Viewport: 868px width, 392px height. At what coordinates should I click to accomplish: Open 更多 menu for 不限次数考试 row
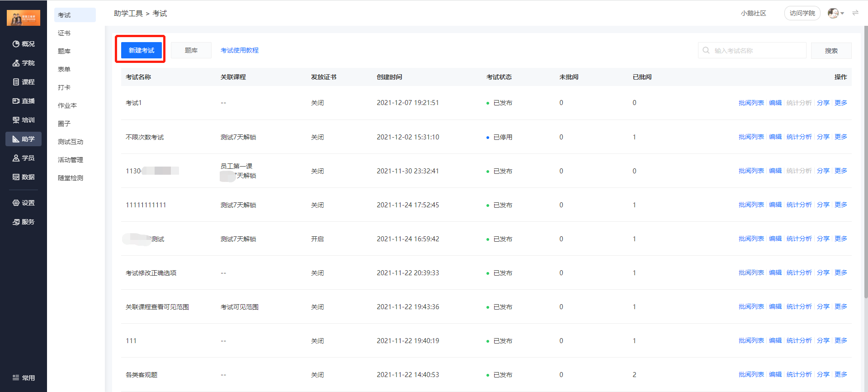(x=841, y=137)
